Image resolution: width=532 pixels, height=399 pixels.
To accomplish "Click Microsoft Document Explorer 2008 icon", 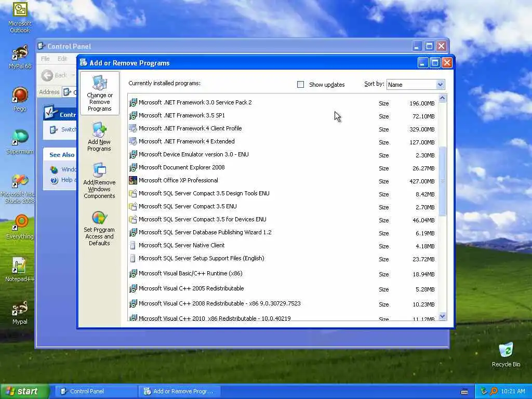I will (133, 167).
